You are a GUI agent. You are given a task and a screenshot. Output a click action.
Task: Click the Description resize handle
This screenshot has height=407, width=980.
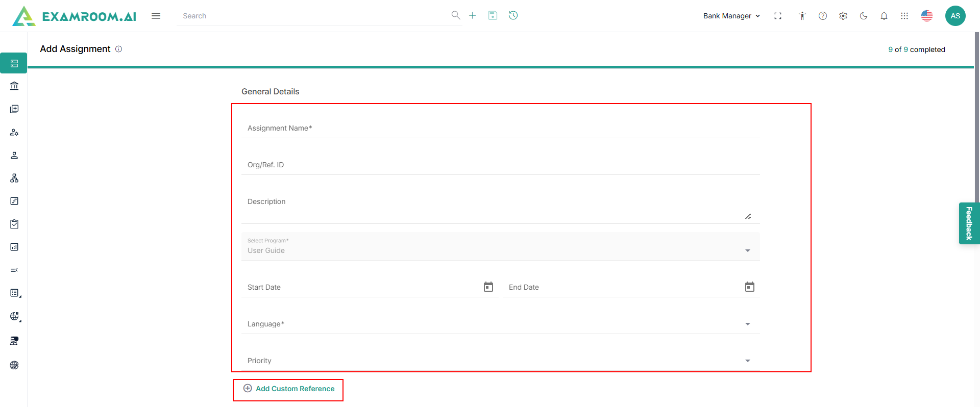(x=748, y=217)
